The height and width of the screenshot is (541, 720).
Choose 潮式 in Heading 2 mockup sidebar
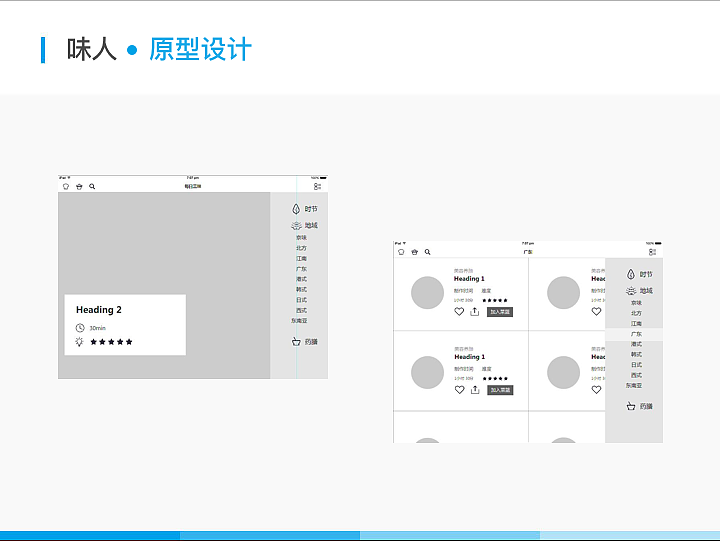[x=301, y=279]
